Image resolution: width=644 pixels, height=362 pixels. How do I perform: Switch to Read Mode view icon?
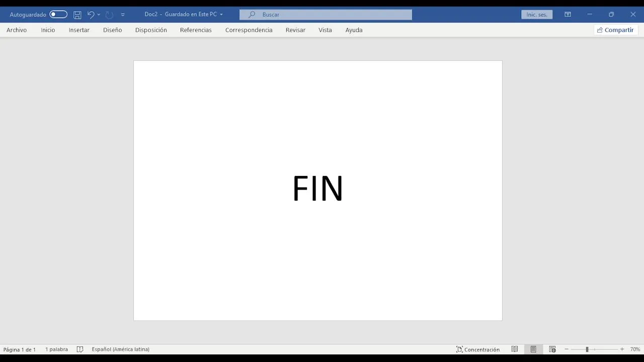(x=515, y=349)
